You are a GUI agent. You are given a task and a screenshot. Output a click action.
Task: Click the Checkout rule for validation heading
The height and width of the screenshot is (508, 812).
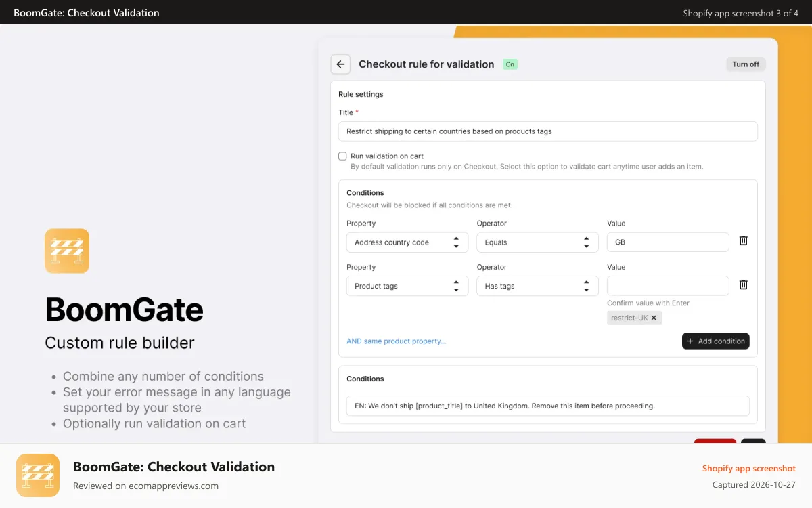(426, 64)
